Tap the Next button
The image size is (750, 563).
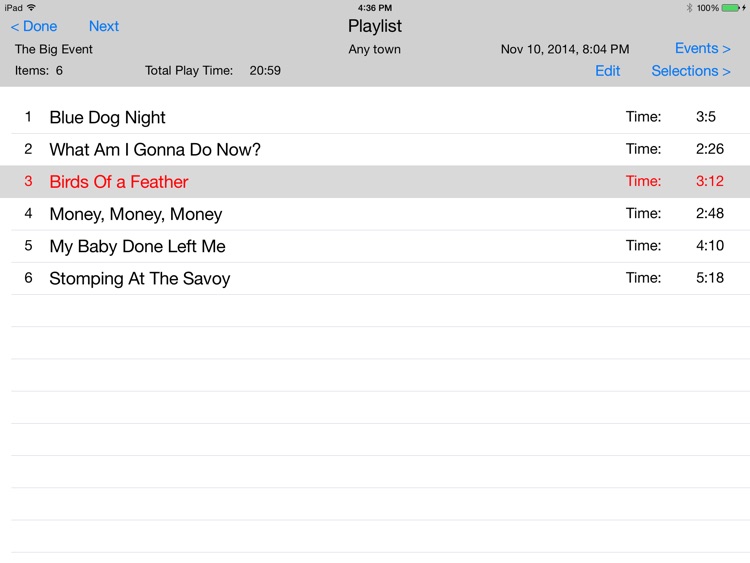pos(104,26)
